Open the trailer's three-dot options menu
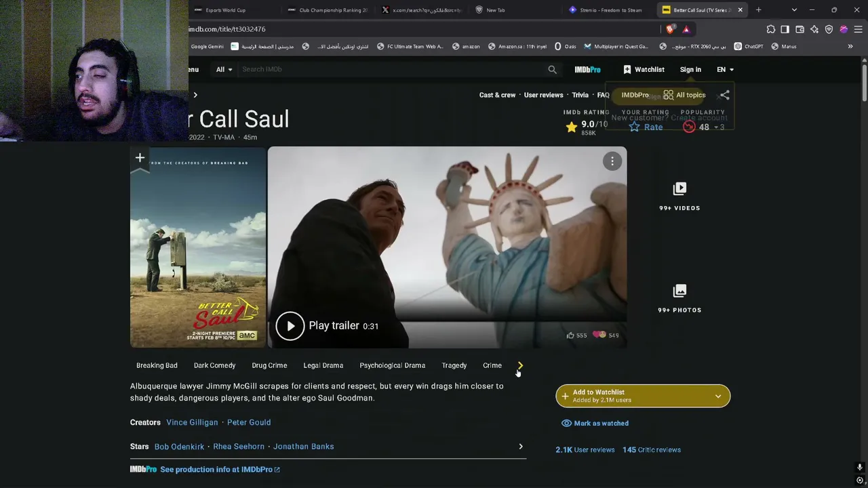868x488 pixels. click(x=612, y=161)
